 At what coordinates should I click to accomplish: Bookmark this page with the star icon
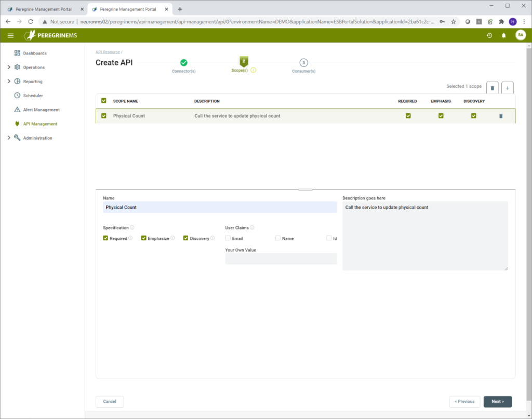tap(453, 22)
